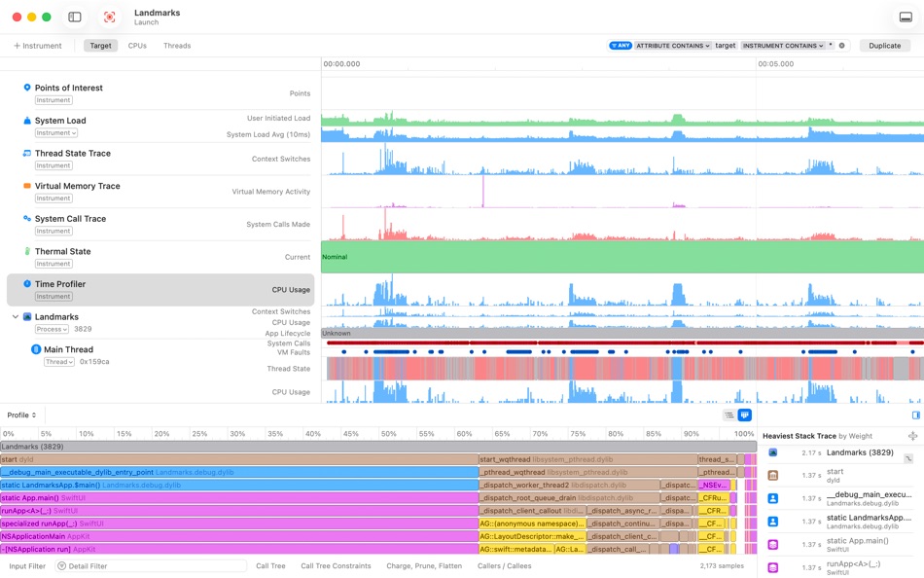Select the static App.main() SwiftUI flame frame
The image size is (924, 578).
239,498
